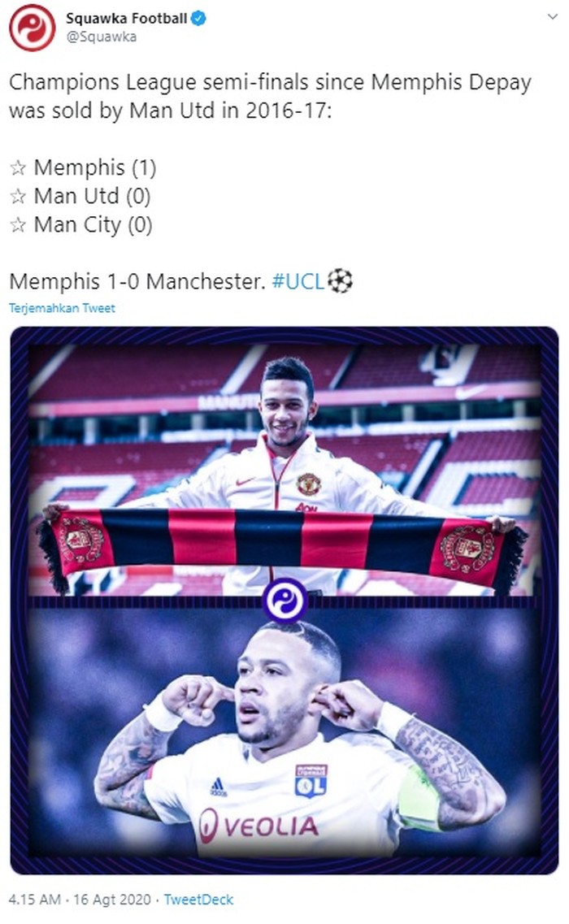The width and height of the screenshot is (569, 924).
Task: Click the blue verified badge
Action: (198, 19)
